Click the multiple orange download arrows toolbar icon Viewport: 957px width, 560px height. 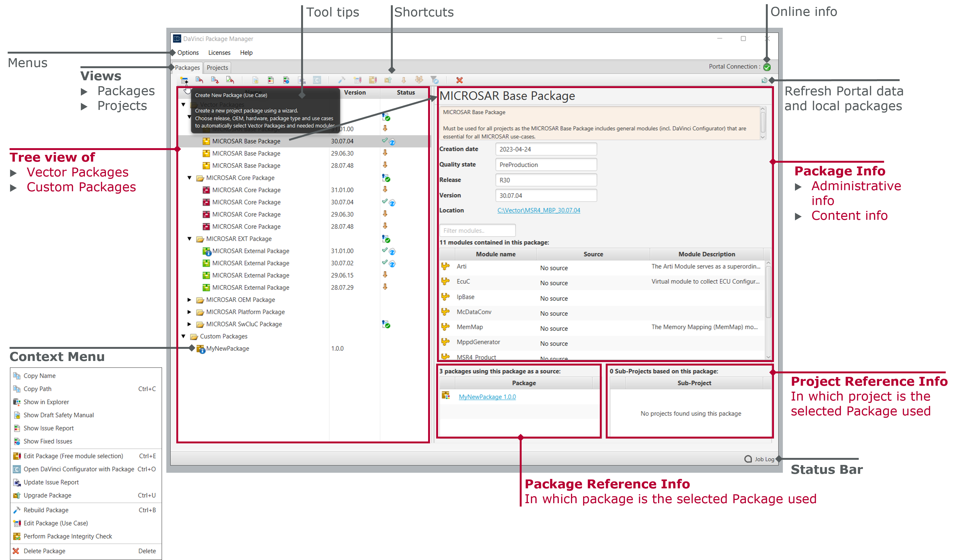click(x=419, y=80)
